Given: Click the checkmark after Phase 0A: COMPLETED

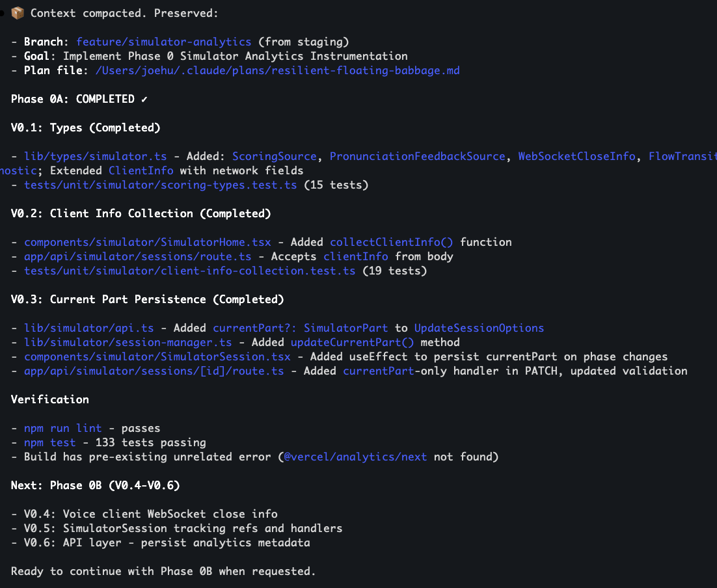Looking at the screenshot, I should point(144,99).
